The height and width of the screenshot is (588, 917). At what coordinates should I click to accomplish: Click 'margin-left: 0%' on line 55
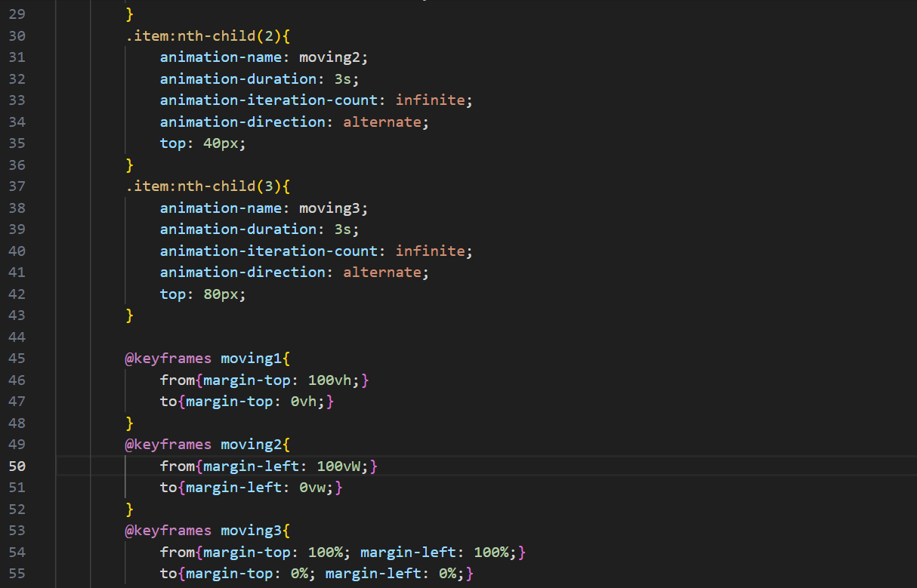390,574
